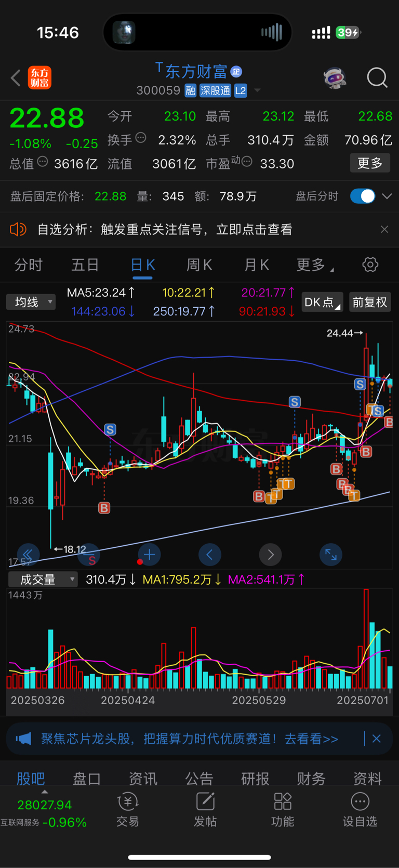Toggle the 盘后分时 switch

coord(363,196)
